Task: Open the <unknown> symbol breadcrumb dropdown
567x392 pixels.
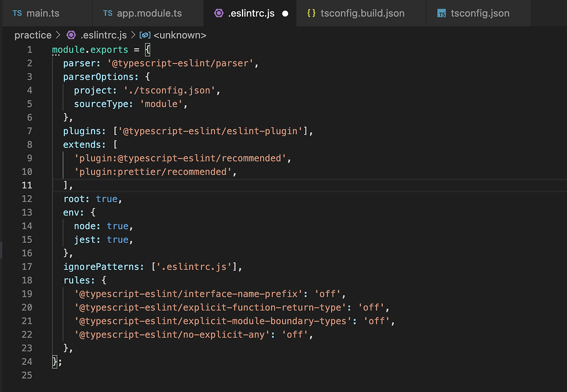Action: (x=180, y=35)
